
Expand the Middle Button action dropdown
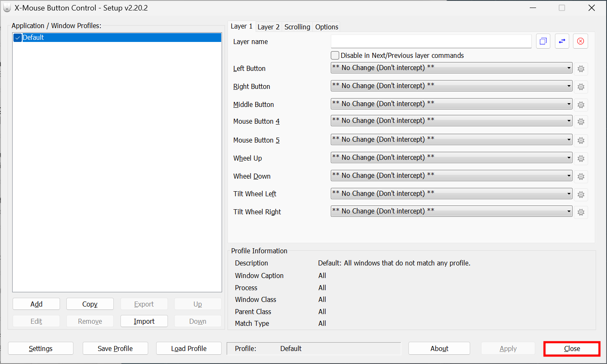coord(451,104)
